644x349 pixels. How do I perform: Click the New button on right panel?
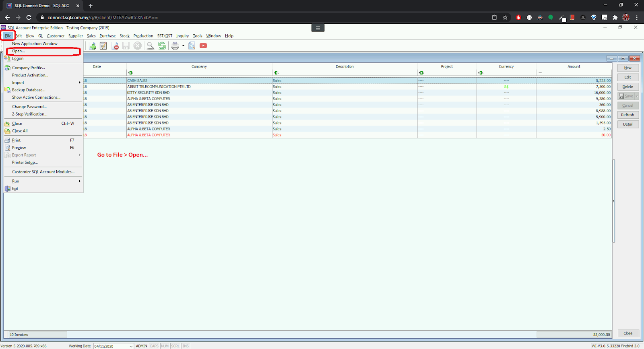[x=628, y=68]
